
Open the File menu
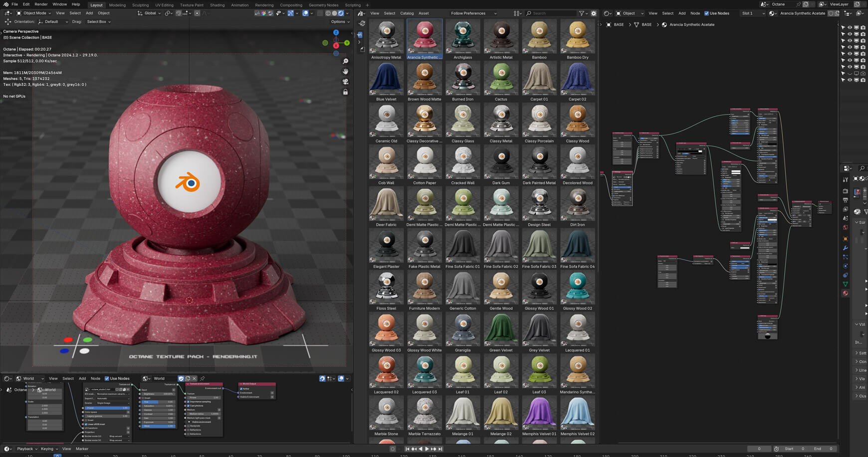pos(15,4)
